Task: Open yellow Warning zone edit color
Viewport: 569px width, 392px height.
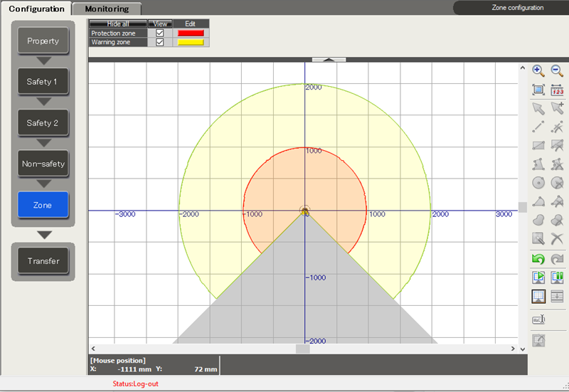Action: pyautogui.click(x=191, y=42)
